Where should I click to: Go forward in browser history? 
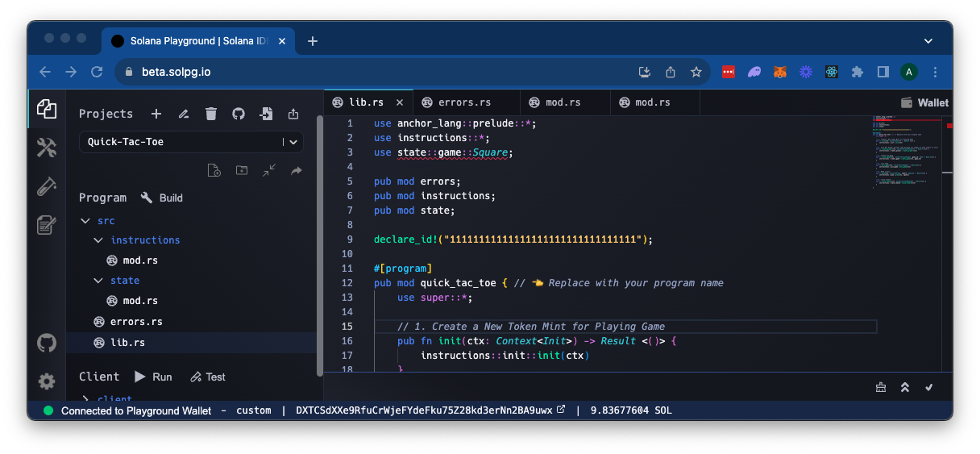(71, 72)
